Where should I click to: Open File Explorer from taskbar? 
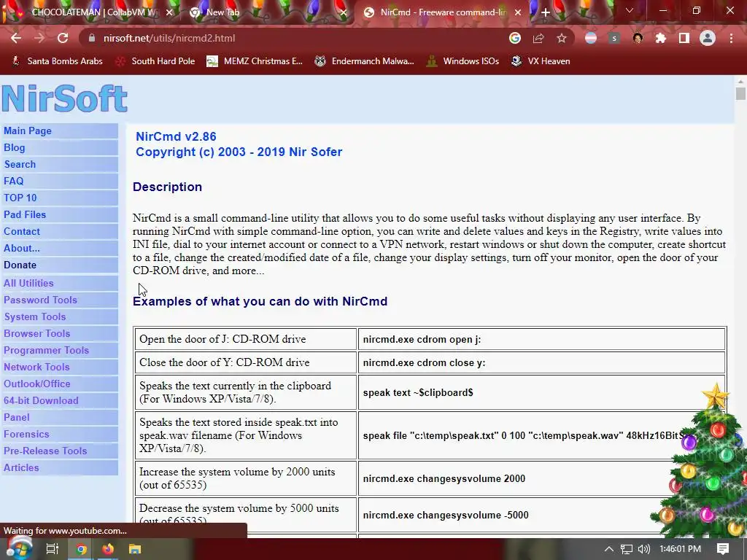click(135, 549)
